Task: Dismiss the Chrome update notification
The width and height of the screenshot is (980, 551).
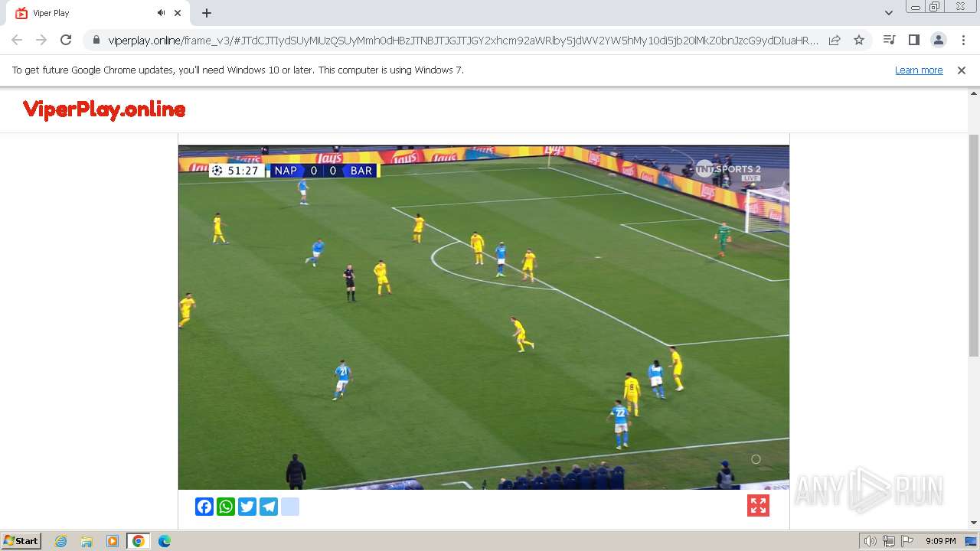Action: (x=962, y=70)
